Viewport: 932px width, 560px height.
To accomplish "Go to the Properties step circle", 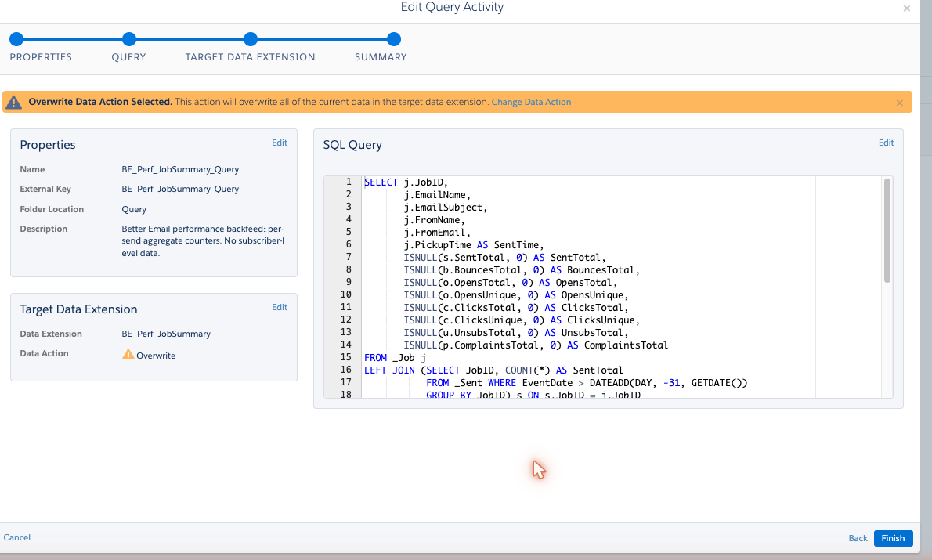I will [16, 39].
